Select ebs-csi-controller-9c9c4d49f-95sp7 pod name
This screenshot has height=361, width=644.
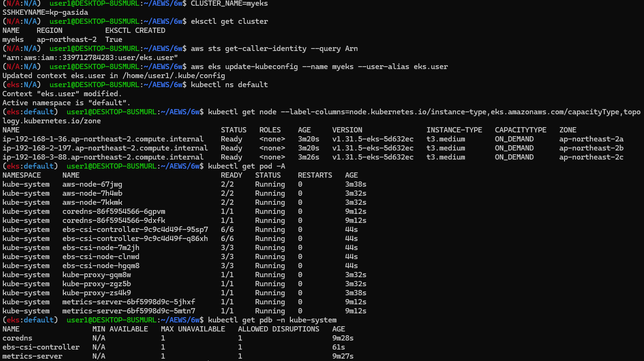point(135,230)
